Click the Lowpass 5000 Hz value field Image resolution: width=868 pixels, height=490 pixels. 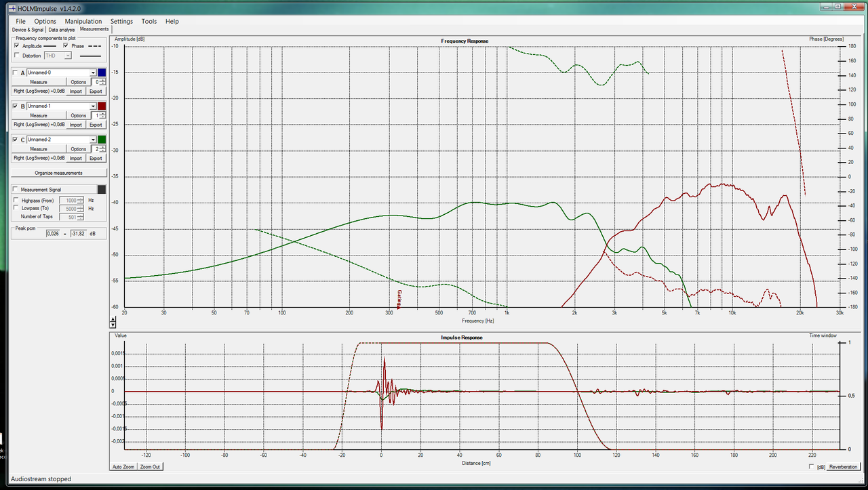click(72, 209)
